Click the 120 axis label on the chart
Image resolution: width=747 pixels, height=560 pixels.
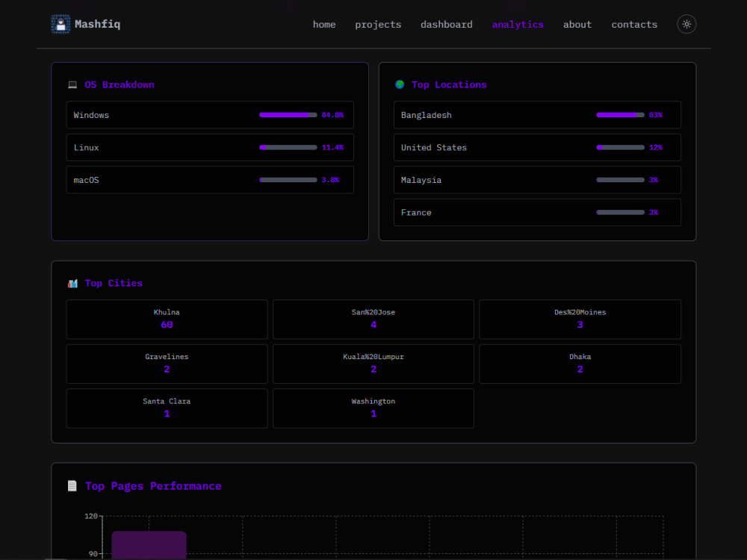point(90,516)
